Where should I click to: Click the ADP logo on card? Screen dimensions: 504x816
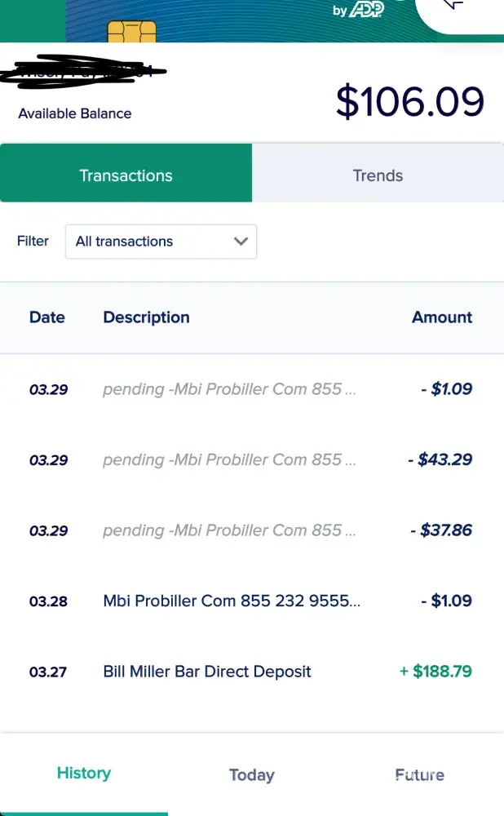tap(365, 10)
